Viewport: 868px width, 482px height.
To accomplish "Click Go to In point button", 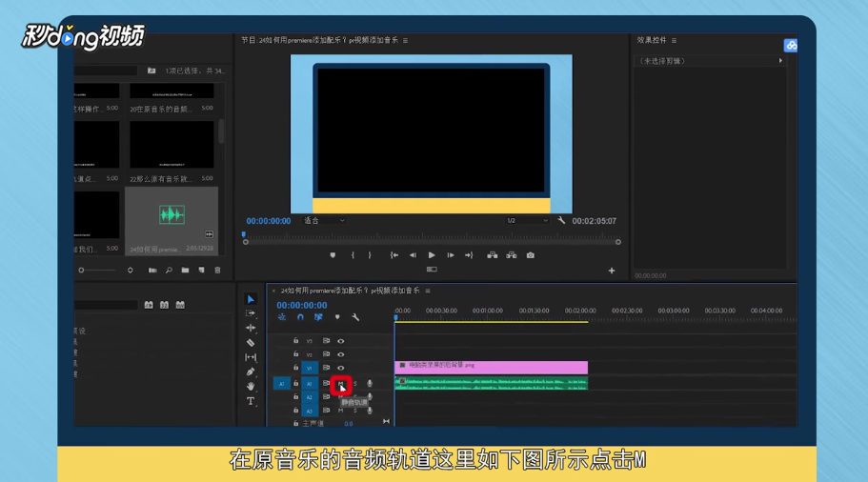I will point(394,255).
